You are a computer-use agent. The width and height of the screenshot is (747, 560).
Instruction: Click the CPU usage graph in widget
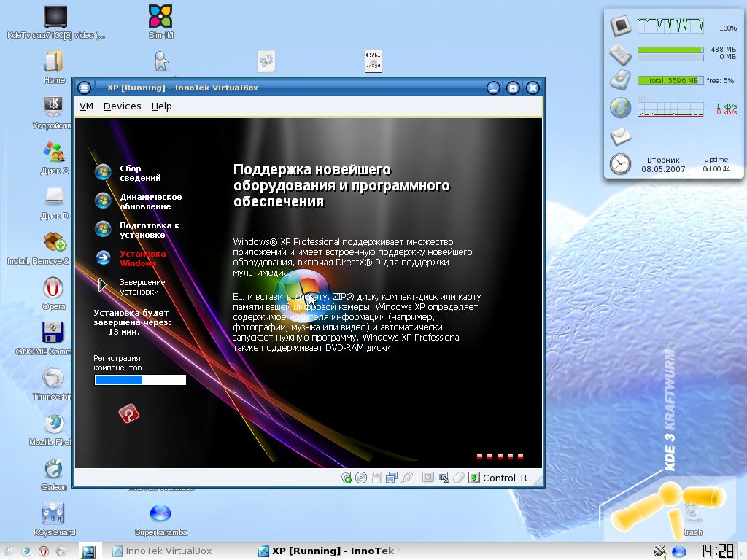coord(671,26)
